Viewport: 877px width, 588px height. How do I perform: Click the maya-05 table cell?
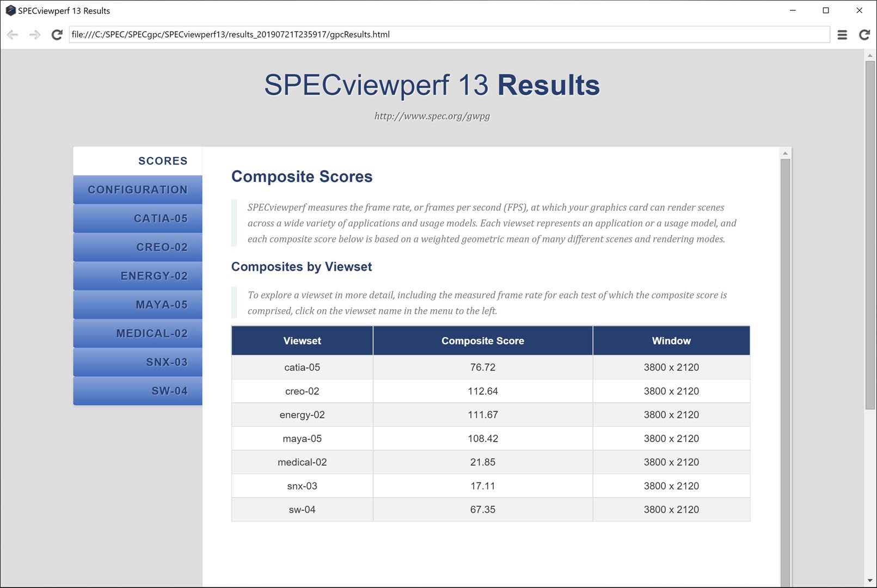[302, 439]
